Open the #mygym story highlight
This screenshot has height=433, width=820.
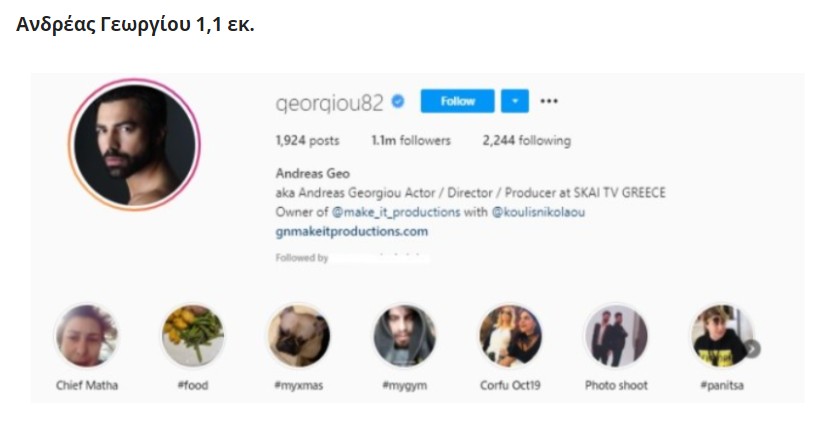point(404,337)
